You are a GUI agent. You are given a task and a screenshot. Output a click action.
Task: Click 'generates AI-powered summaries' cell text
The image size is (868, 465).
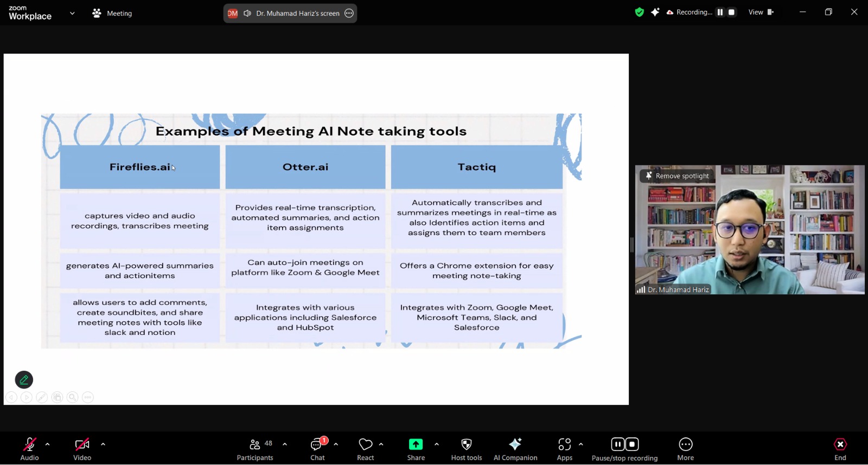[x=140, y=270]
